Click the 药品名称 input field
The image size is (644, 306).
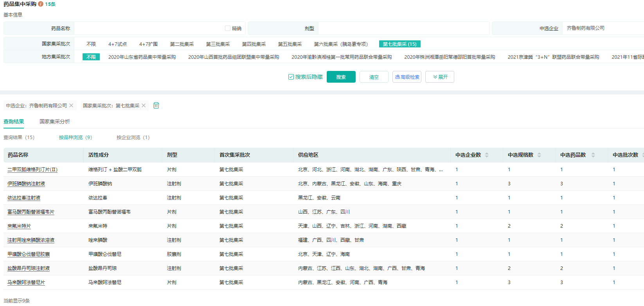click(149, 28)
